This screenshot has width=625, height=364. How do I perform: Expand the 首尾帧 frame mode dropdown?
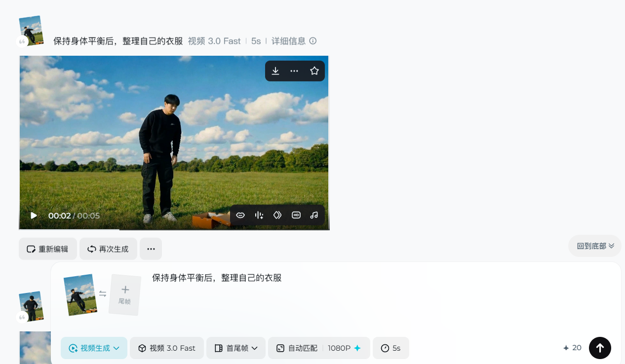click(236, 348)
